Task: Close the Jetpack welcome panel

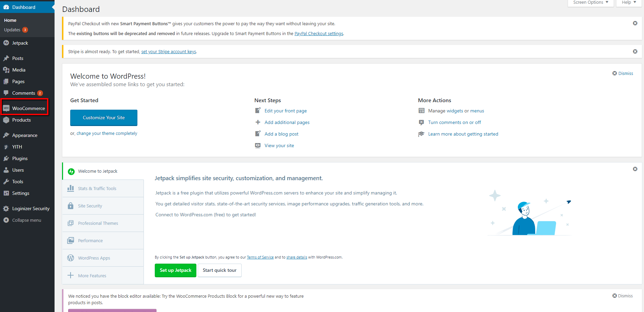Action: tap(635, 169)
